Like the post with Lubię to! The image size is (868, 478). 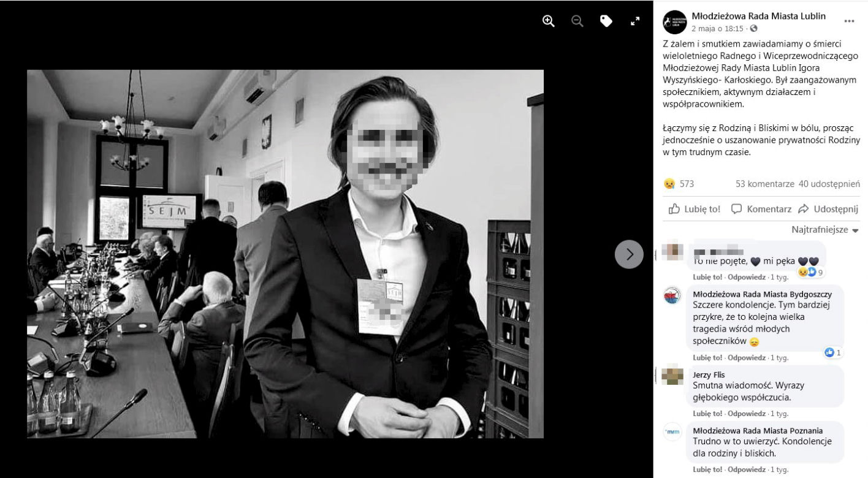(x=695, y=209)
